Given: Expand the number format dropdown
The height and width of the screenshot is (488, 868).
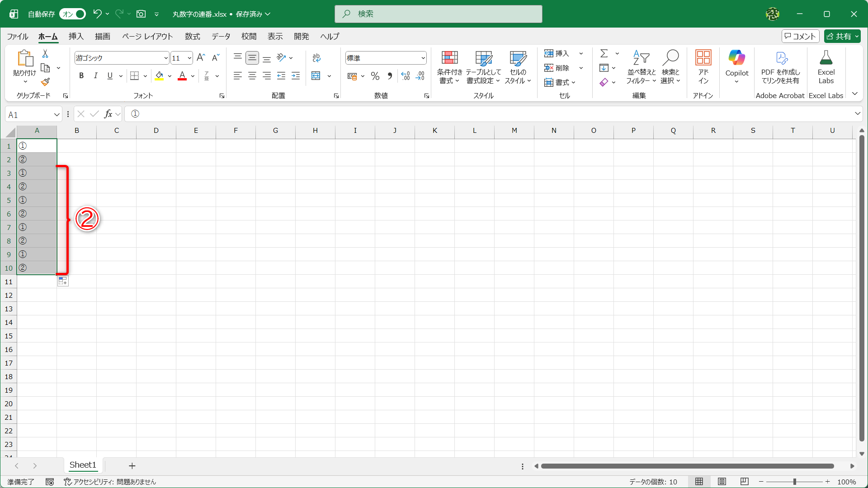Looking at the screenshot, I should tap(423, 58).
